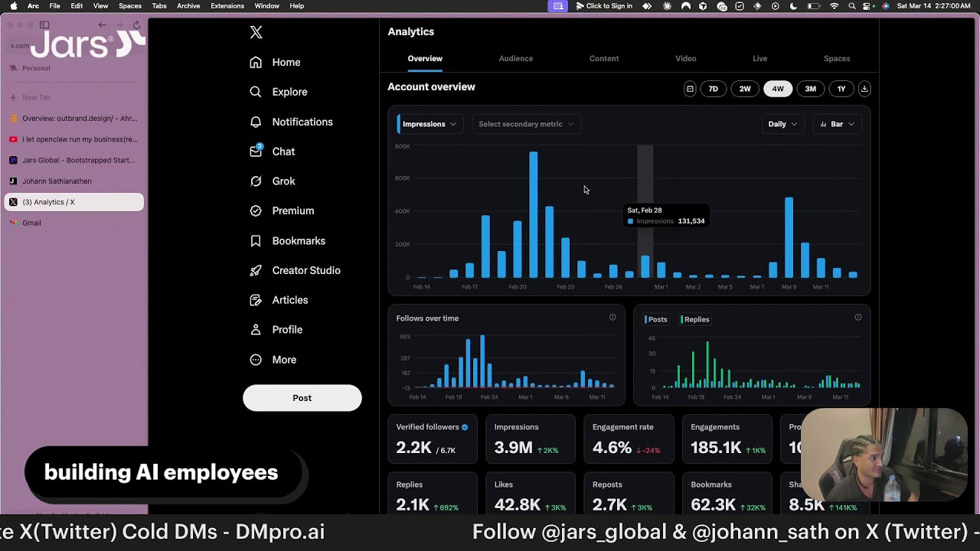Open the Extensions menu in the menu bar
980x551 pixels.
(227, 6)
